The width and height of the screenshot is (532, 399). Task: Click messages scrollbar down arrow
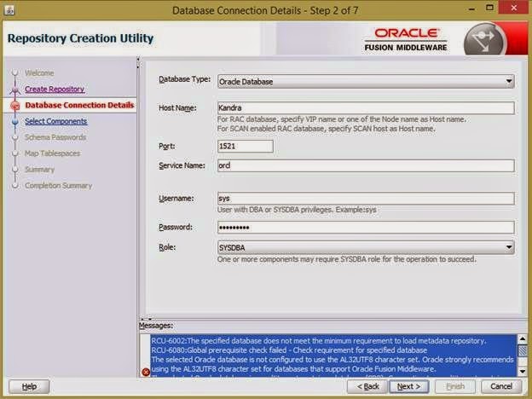523,372
